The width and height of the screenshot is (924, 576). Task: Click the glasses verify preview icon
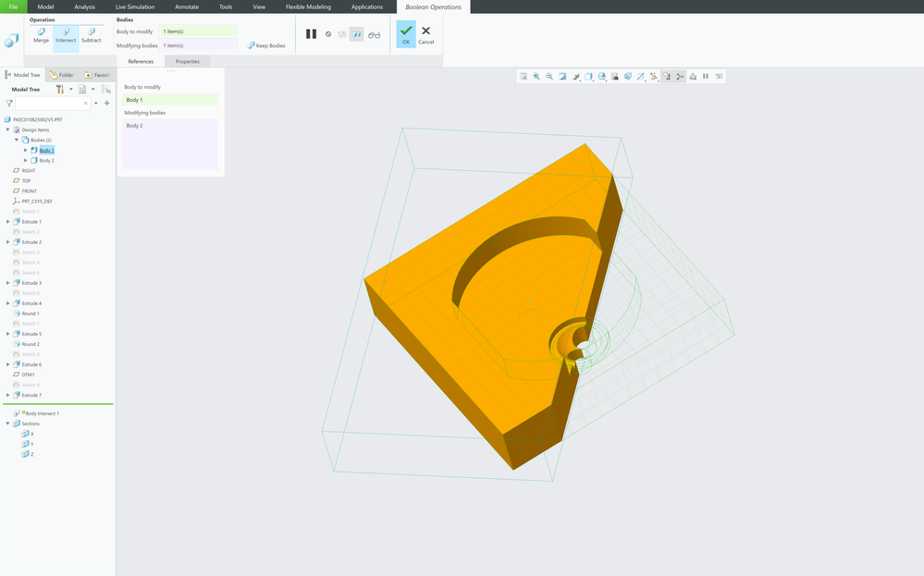pos(375,35)
